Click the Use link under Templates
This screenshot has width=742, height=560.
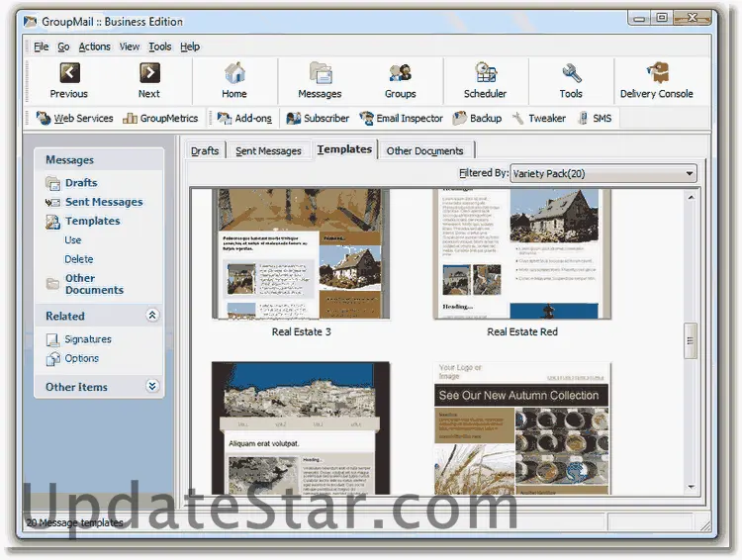coord(73,240)
